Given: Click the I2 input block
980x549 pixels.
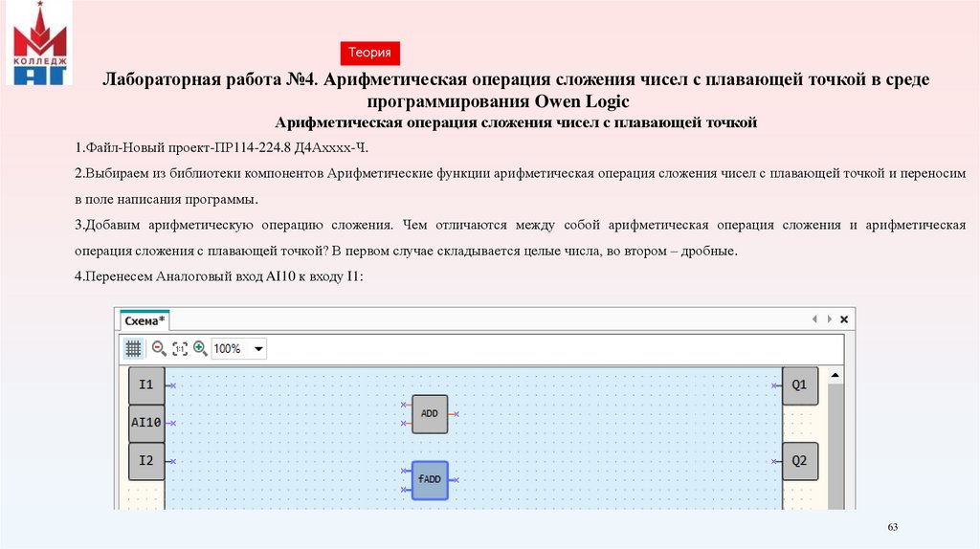Looking at the screenshot, I should click(146, 461).
